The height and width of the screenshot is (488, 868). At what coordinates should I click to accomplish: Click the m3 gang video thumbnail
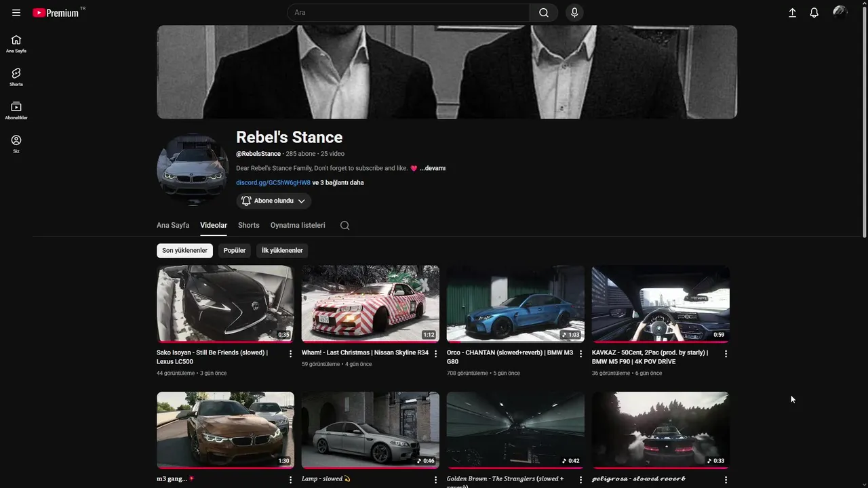(x=225, y=430)
